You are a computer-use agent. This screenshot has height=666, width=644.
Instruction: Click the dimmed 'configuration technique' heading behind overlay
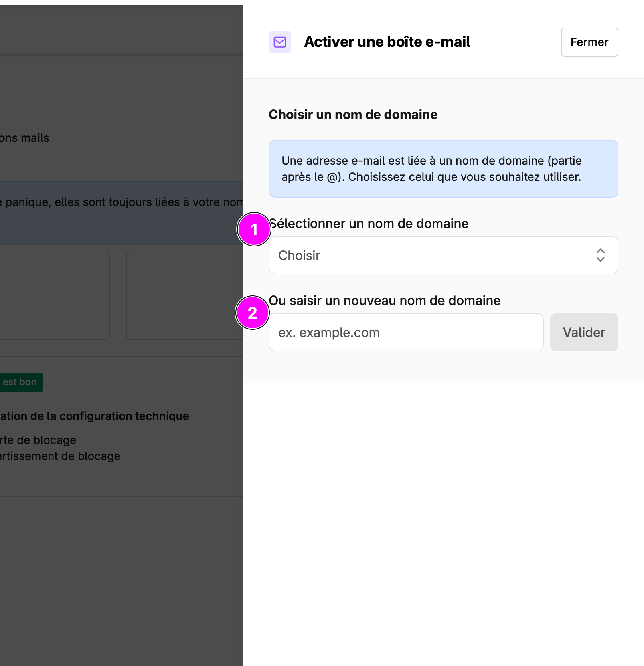click(x=95, y=416)
